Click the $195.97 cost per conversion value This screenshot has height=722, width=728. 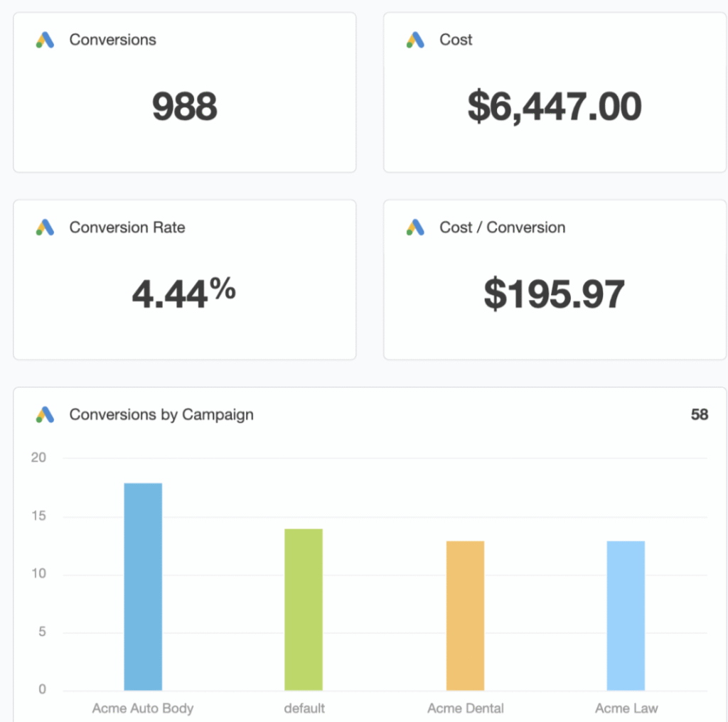click(x=555, y=293)
